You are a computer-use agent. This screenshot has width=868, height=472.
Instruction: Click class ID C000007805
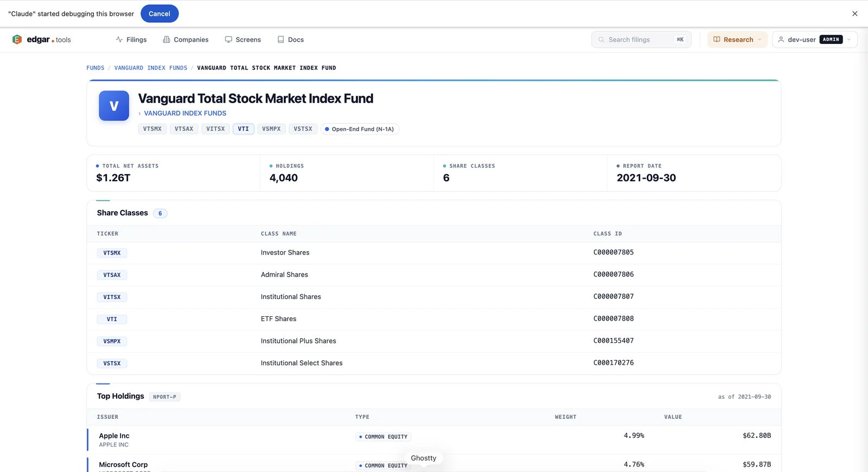(614, 252)
